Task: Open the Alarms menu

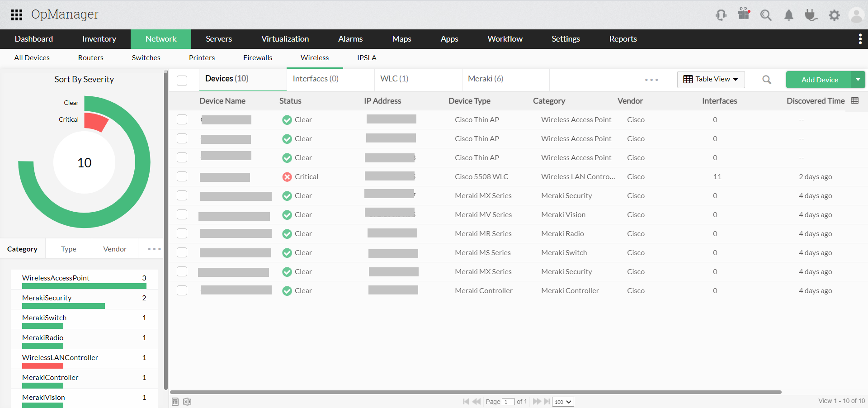Action: (x=350, y=39)
